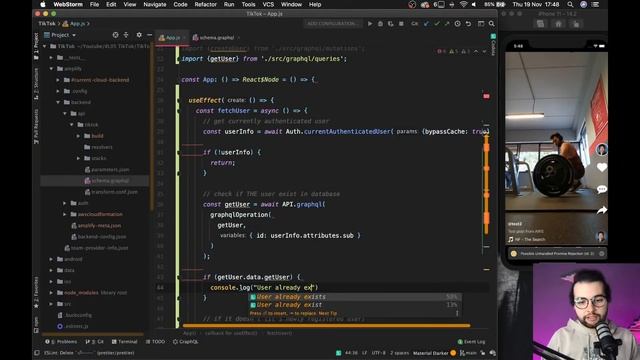Open the File menu
The height and width of the screenshot is (360, 640).
point(94,4)
